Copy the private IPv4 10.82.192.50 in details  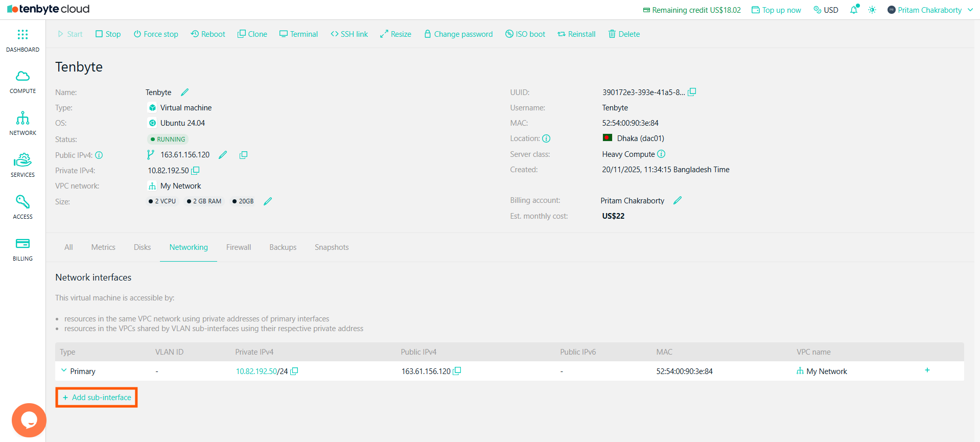point(195,170)
